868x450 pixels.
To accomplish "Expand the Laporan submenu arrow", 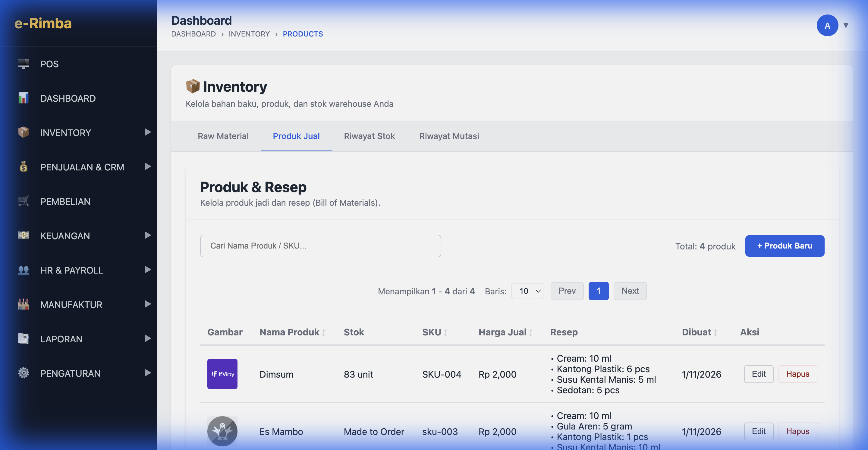I will click(148, 338).
